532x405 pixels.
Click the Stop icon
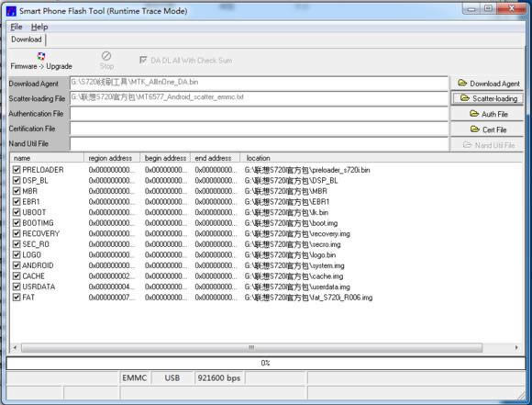click(x=106, y=56)
